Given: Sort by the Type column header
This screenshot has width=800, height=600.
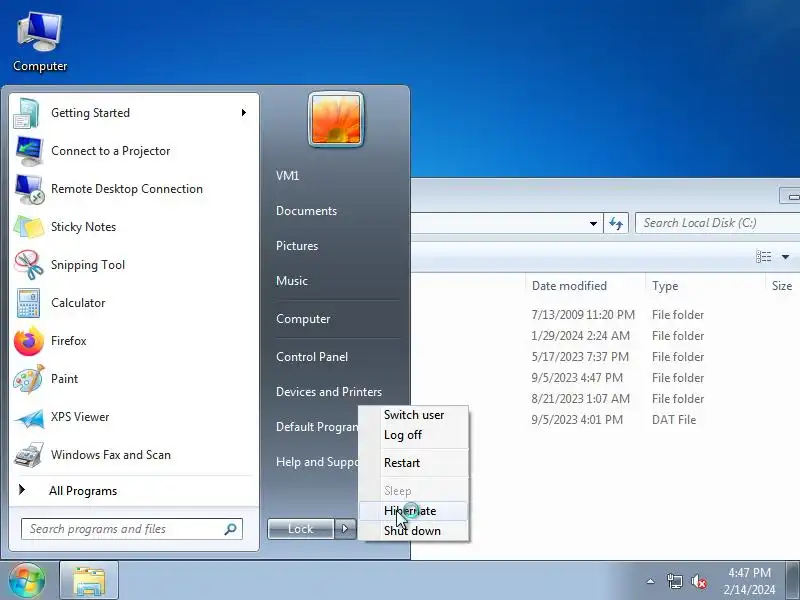Looking at the screenshot, I should [x=705, y=286].
